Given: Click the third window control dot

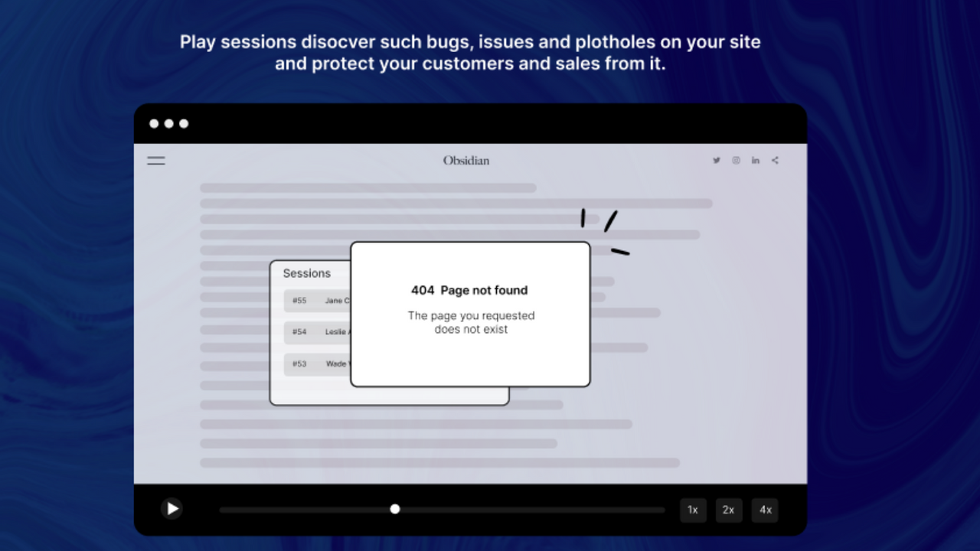Looking at the screenshot, I should 184,123.
